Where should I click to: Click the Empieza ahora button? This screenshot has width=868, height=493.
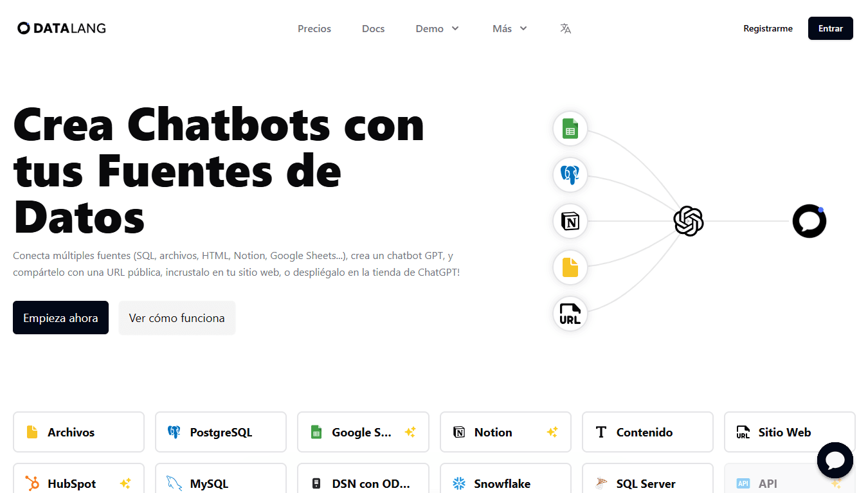tap(60, 318)
